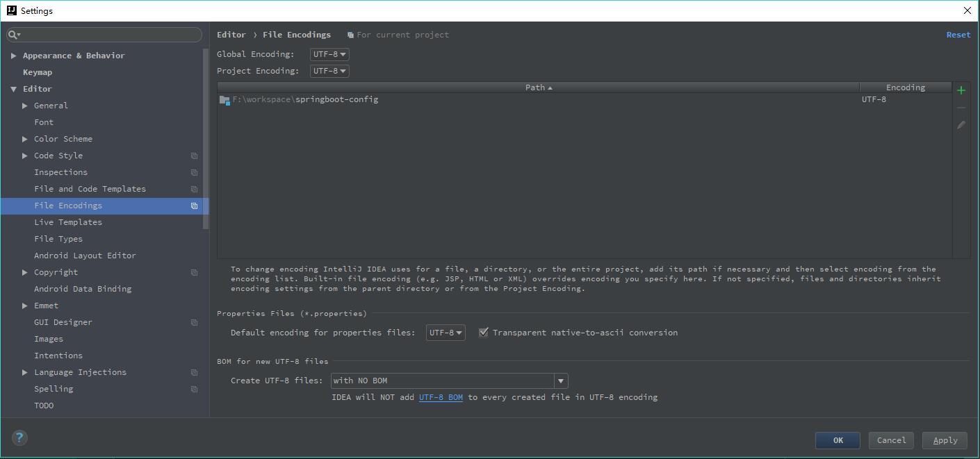Open the GUI Designer settings

coord(63,322)
